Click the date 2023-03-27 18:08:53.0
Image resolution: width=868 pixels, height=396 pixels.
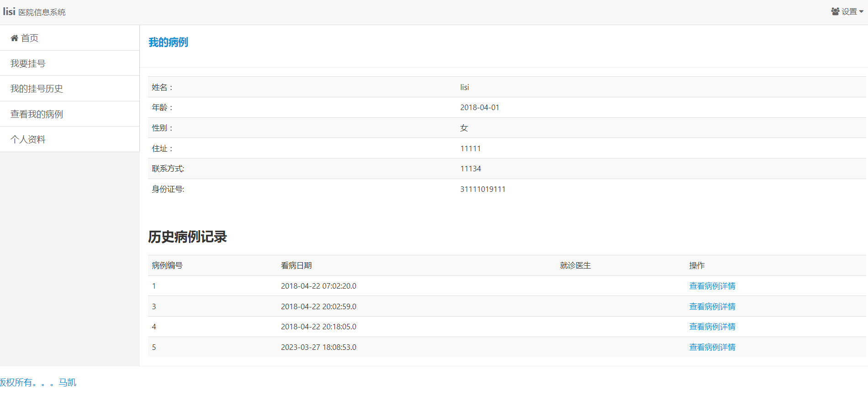[319, 347]
